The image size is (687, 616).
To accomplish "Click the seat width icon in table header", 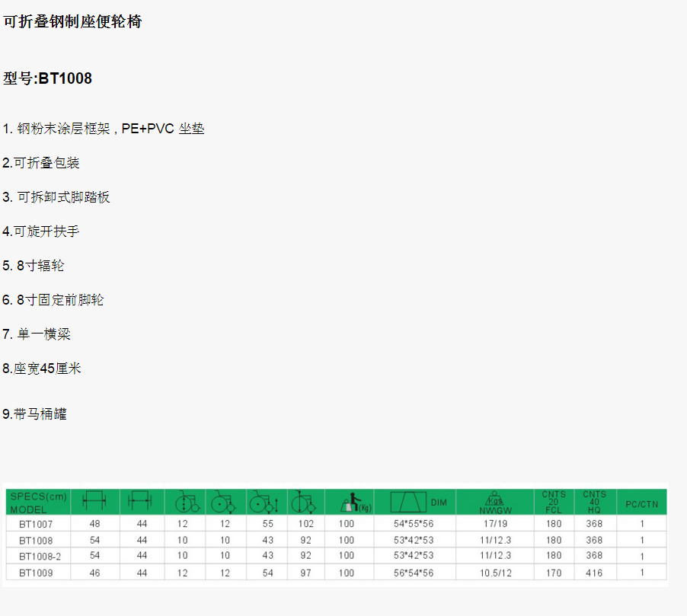I will (140, 500).
